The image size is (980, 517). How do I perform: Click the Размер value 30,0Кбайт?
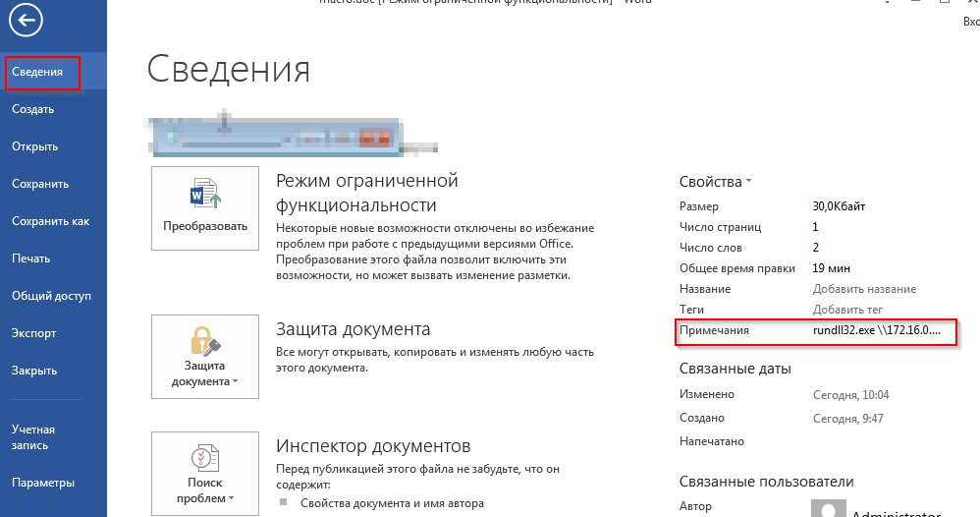[839, 206]
